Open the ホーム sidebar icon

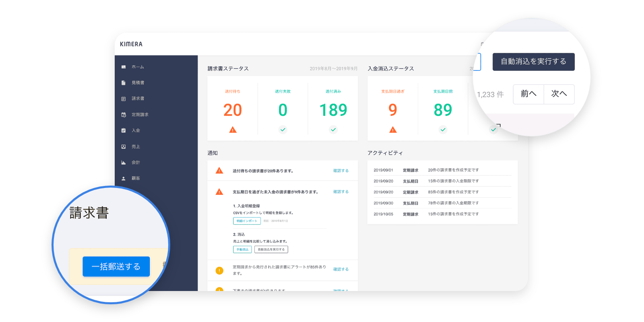click(124, 67)
